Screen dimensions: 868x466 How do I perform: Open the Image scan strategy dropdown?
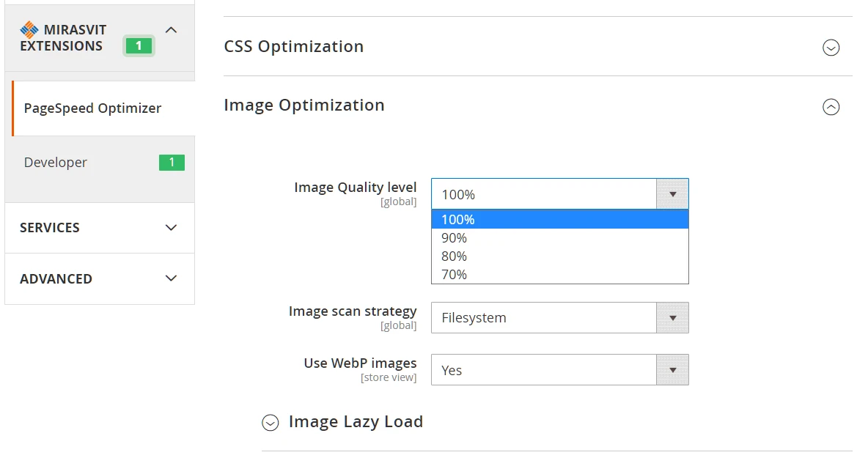point(559,318)
